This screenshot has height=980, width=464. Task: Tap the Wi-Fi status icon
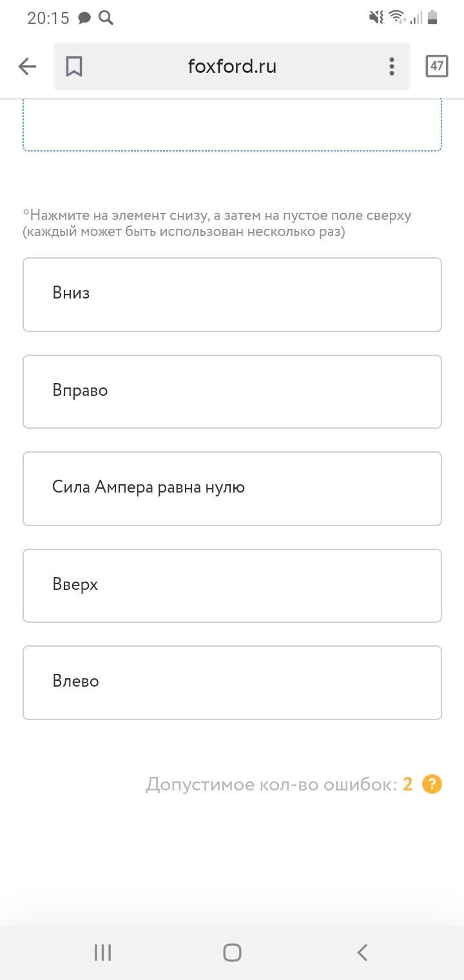398,17
